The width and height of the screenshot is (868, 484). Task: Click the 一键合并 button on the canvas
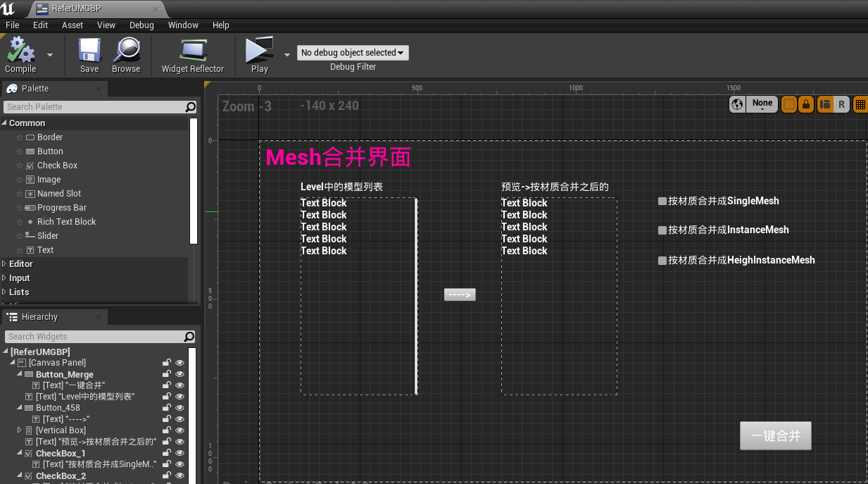coord(775,435)
